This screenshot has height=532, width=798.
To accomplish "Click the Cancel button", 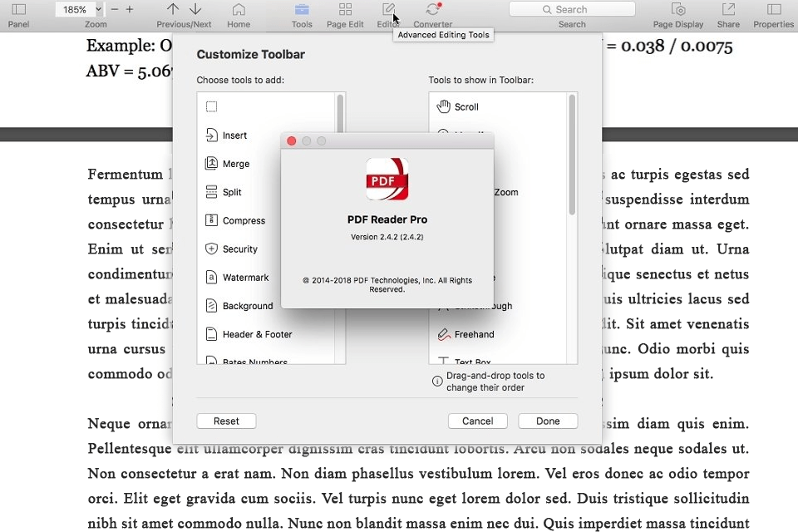I will tap(477, 421).
